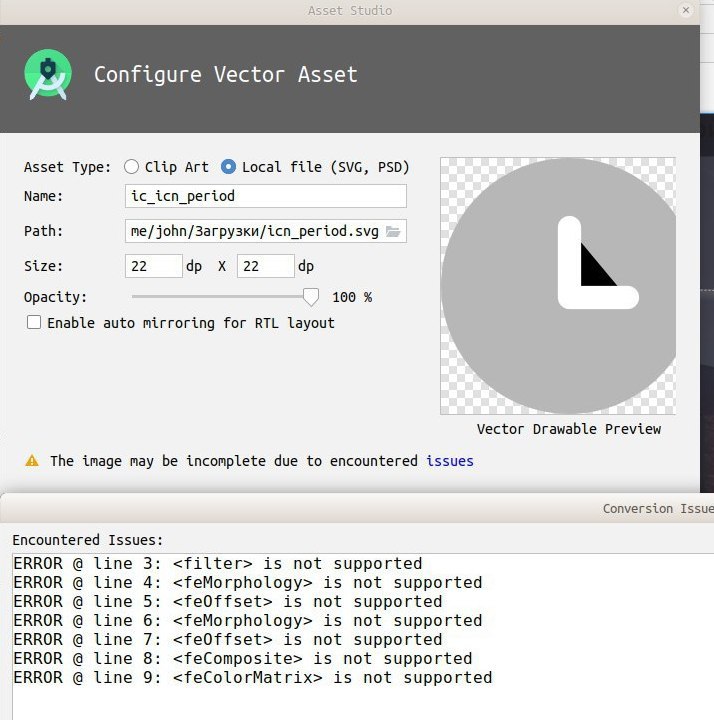Click the line 5 <feOffset> error
714x720 pixels.
(x=228, y=602)
